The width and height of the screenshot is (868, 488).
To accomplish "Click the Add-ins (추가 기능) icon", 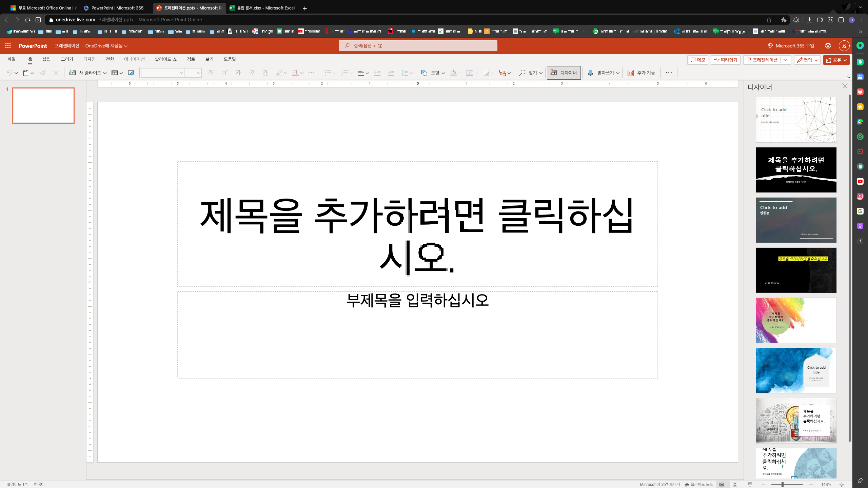I will click(x=631, y=73).
